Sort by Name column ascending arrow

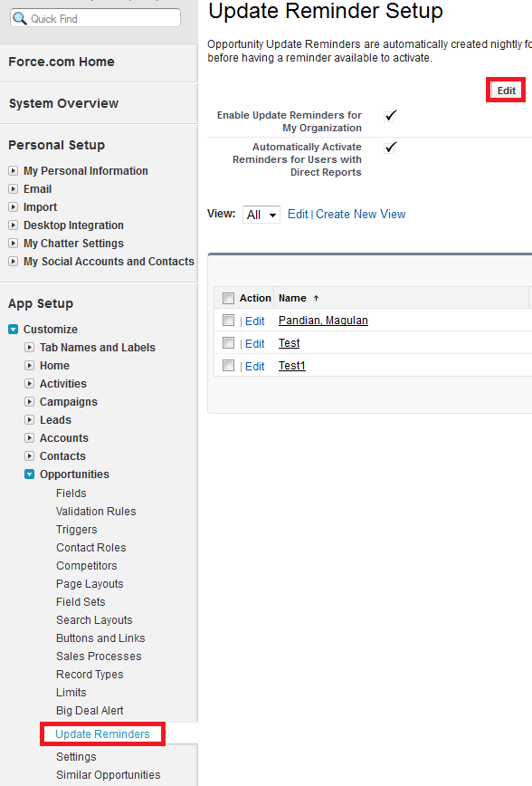pos(316,298)
